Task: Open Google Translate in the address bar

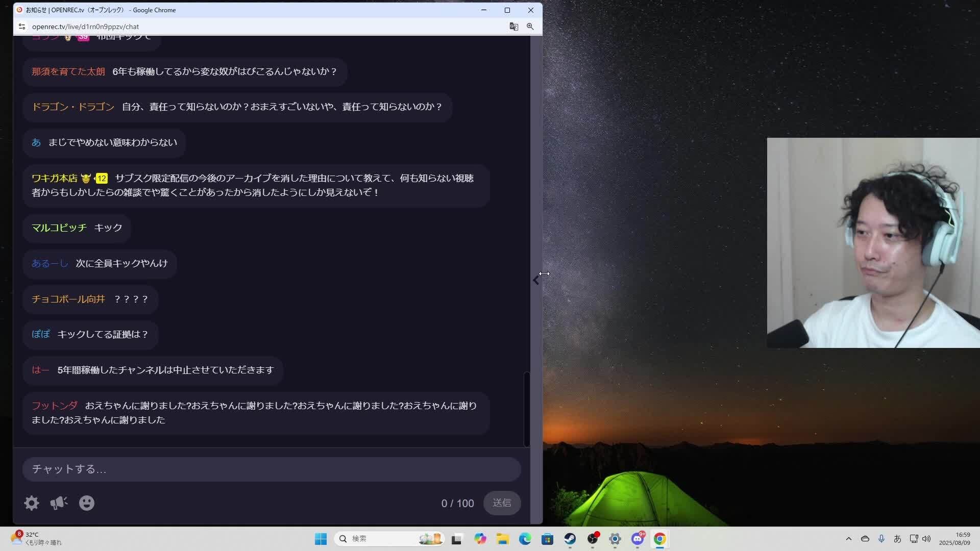Action: (x=514, y=27)
